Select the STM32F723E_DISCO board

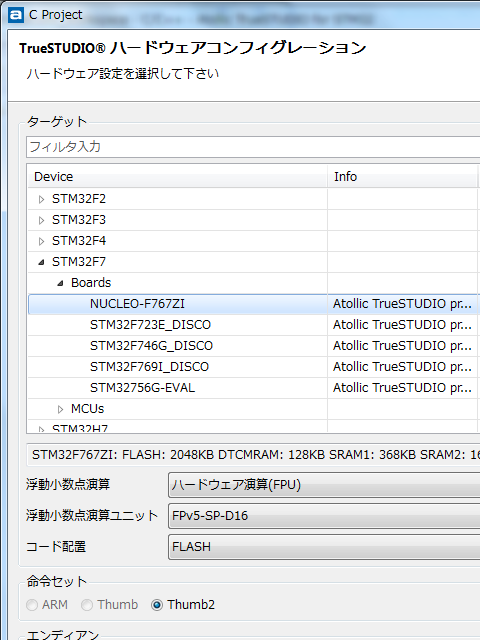tap(150, 324)
